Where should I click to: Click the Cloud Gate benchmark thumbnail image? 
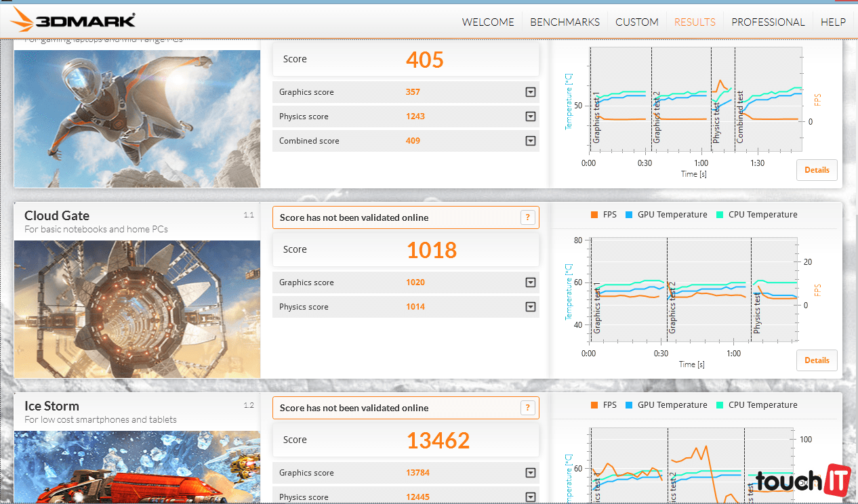[x=137, y=309]
